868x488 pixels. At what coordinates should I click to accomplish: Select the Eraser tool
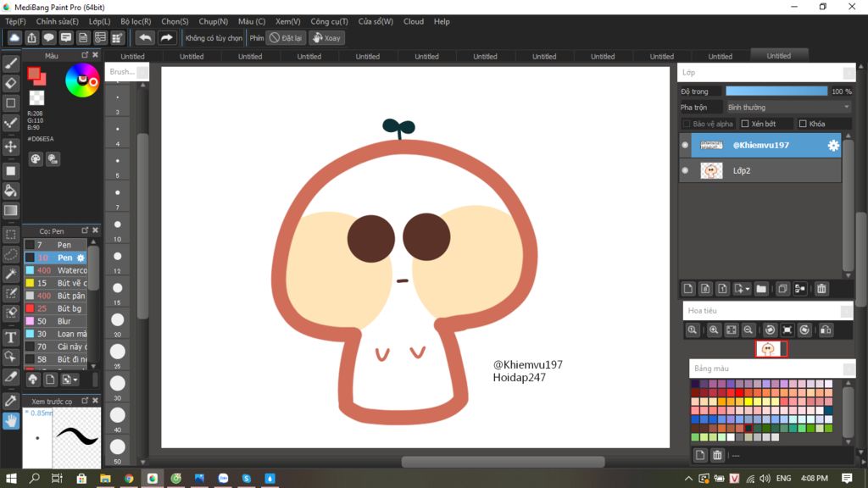pyautogui.click(x=10, y=83)
